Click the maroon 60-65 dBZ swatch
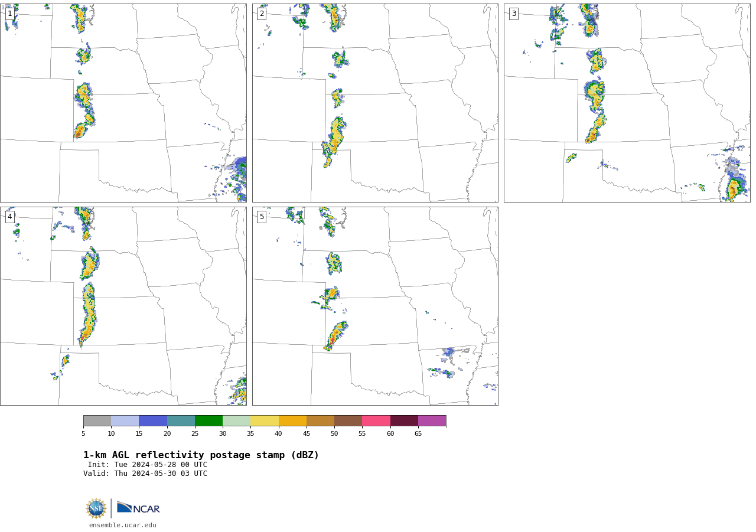Image resolution: width=756 pixels, height=532 pixels. (x=404, y=421)
